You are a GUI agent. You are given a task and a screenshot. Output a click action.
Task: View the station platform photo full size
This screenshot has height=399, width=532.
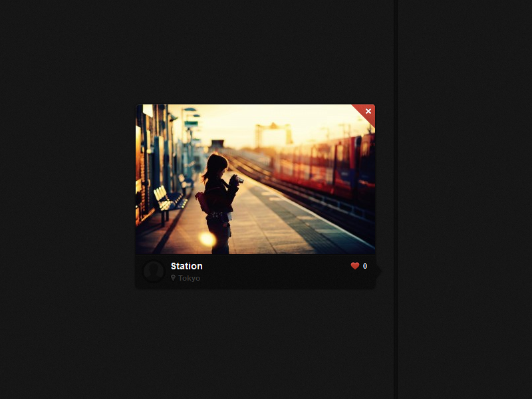point(256,180)
